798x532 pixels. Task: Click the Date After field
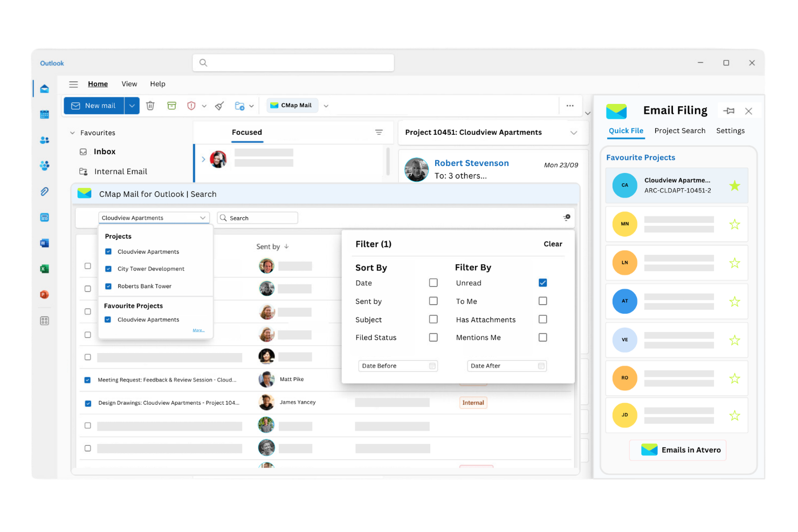pyautogui.click(x=507, y=366)
